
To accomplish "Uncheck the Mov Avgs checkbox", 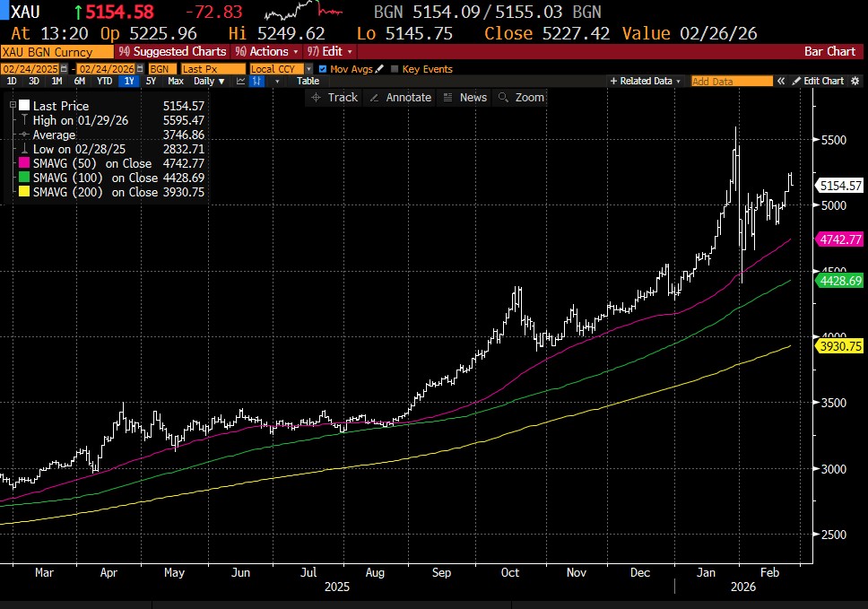I will coord(324,69).
